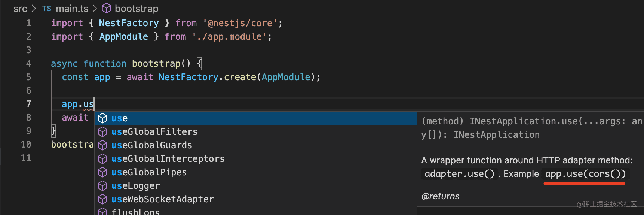The height and width of the screenshot is (215, 644).
Task: Select the useGlobalInterceptors completion item
Action: [x=168, y=159]
